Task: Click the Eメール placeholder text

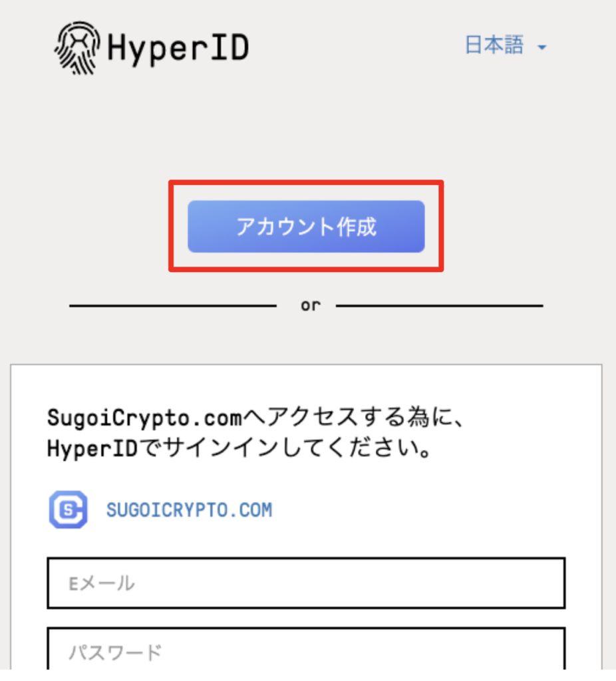Action: click(102, 583)
